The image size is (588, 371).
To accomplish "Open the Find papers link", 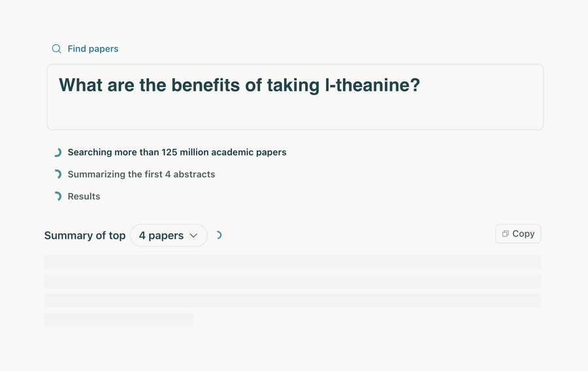I will point(93,49).
